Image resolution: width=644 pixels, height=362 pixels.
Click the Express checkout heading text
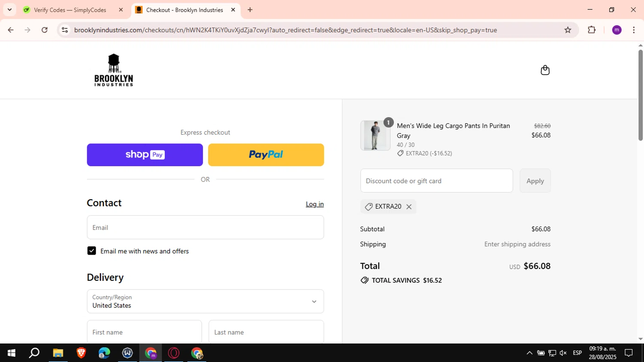[205, 132]
